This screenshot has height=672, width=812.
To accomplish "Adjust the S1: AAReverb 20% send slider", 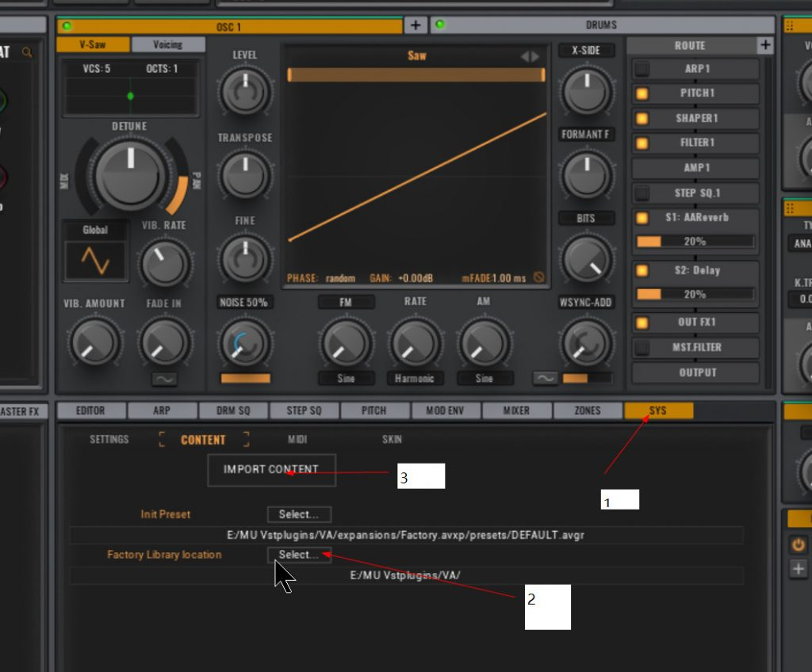I will click(694, 241).
